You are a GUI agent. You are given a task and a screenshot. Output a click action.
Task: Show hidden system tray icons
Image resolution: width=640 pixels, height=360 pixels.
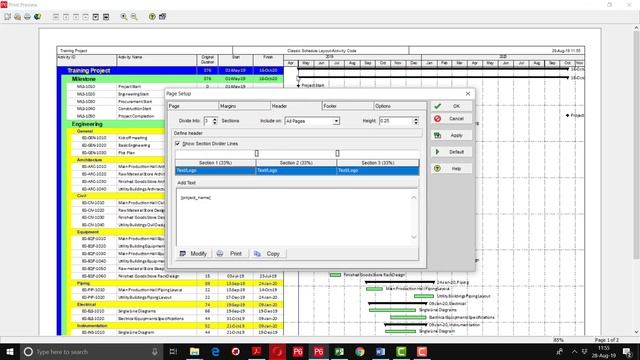point(574,351)
